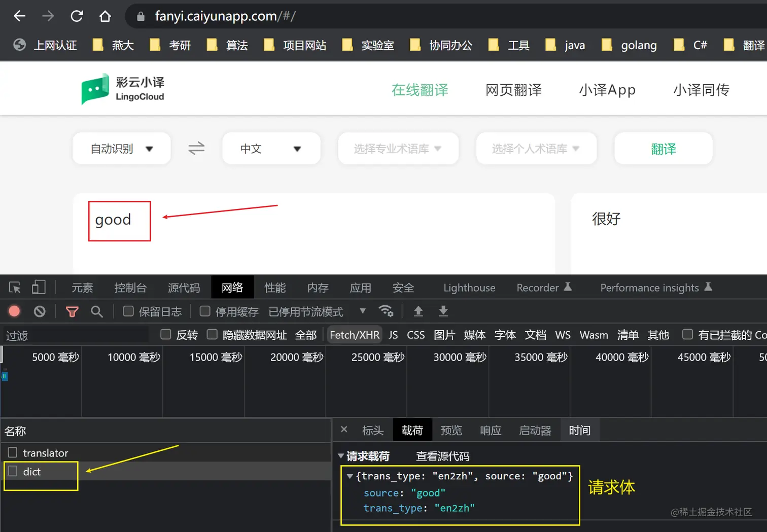Enable the 停用缓存 checkbox

(x=205, y=311)
